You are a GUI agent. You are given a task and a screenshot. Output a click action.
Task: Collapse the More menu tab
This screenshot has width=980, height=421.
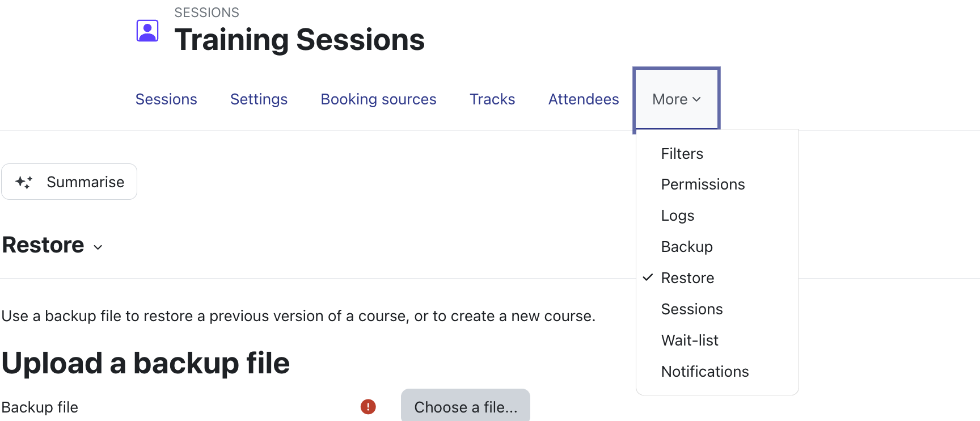point(677,99)
